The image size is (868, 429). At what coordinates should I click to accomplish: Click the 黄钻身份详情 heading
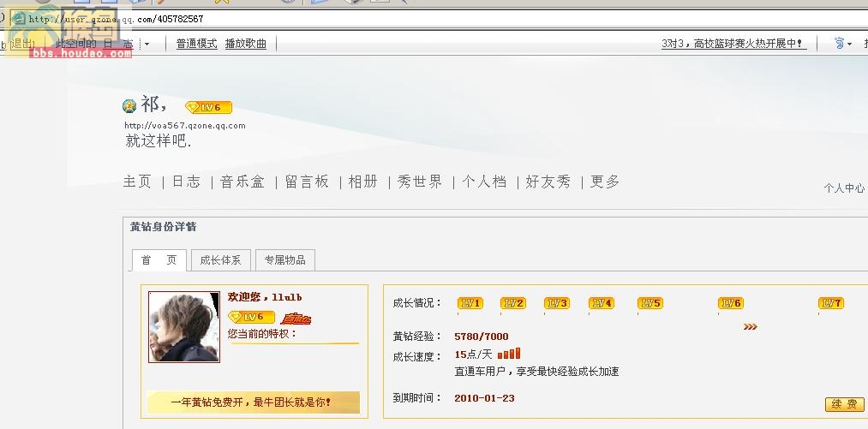tap(164, 227)
